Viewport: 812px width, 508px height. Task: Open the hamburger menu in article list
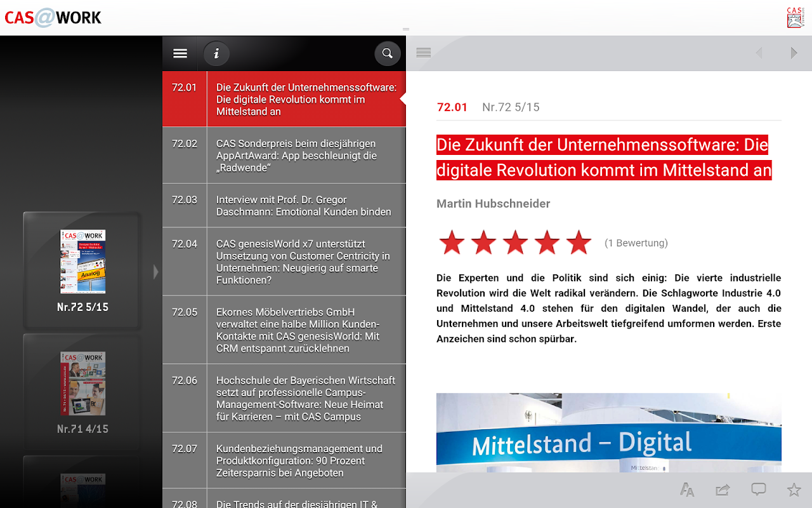tap(180, 53)
